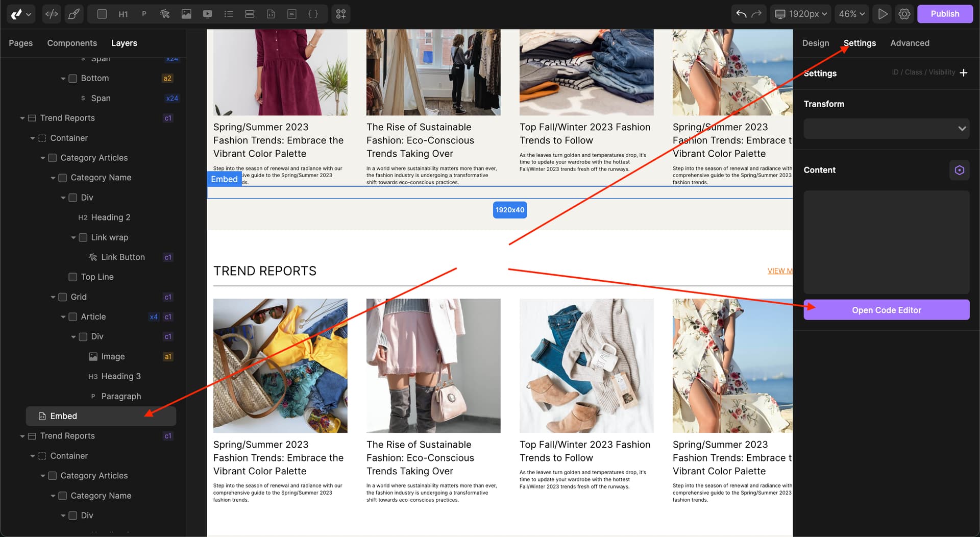The image size is (980, 537).
Task: Open the Design tab in right panel
Action: tap(815, 43)
